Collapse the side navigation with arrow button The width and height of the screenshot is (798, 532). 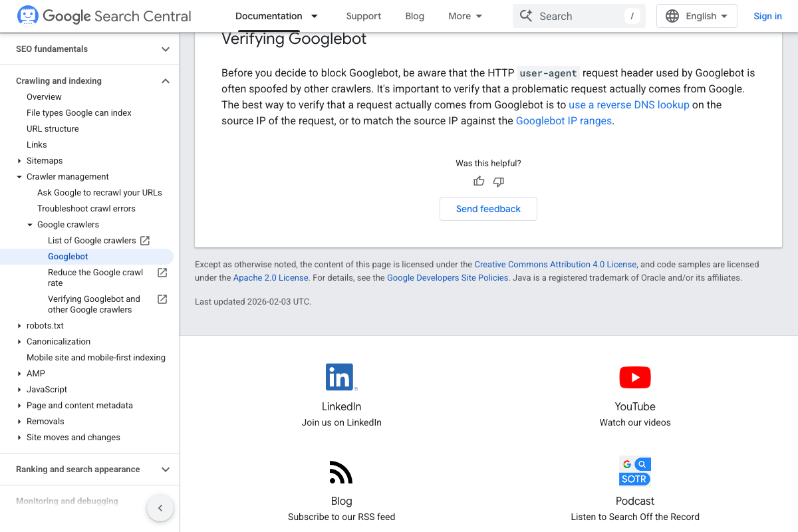pos(160,509)
